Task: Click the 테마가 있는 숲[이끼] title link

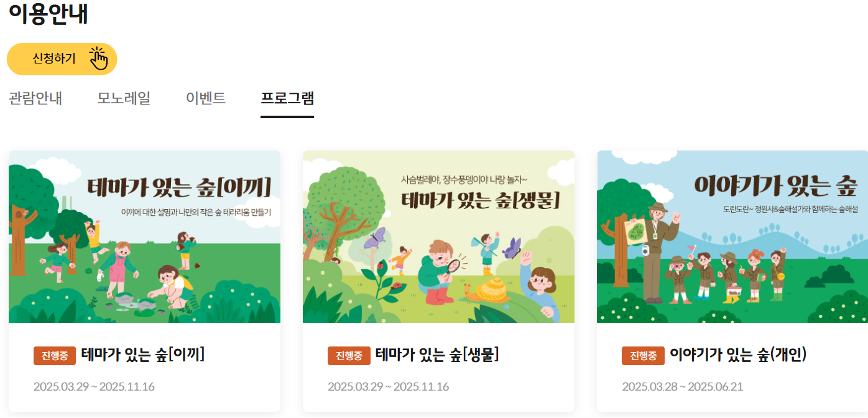Action: pyautogui.click(x=143, y=355)
